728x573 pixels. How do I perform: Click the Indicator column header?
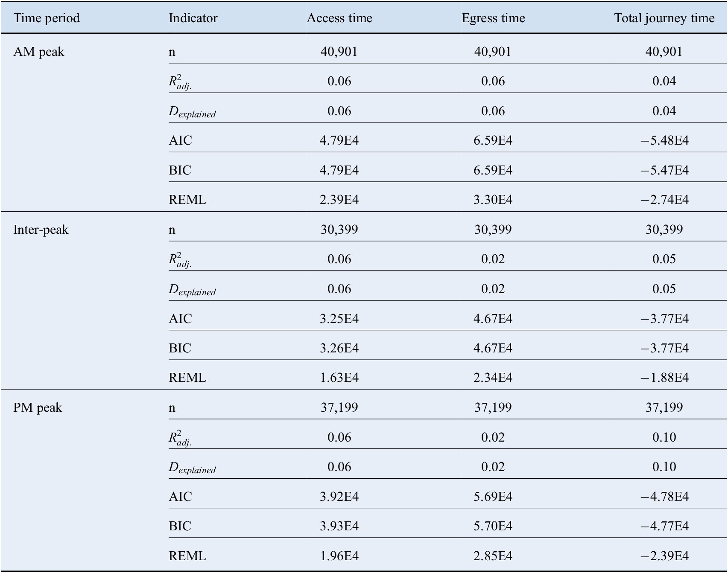pos(193,18)
